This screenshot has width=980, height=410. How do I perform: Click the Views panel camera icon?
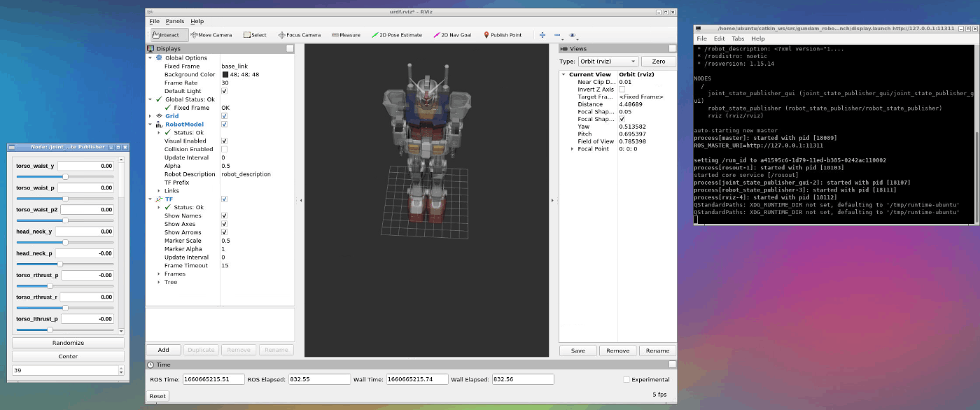[x=563, y=49]
